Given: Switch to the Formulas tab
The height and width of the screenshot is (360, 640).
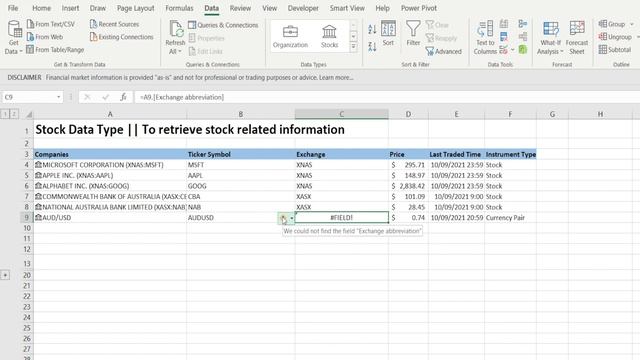Looking at the screenshot, I should click(x=179, y=8).
